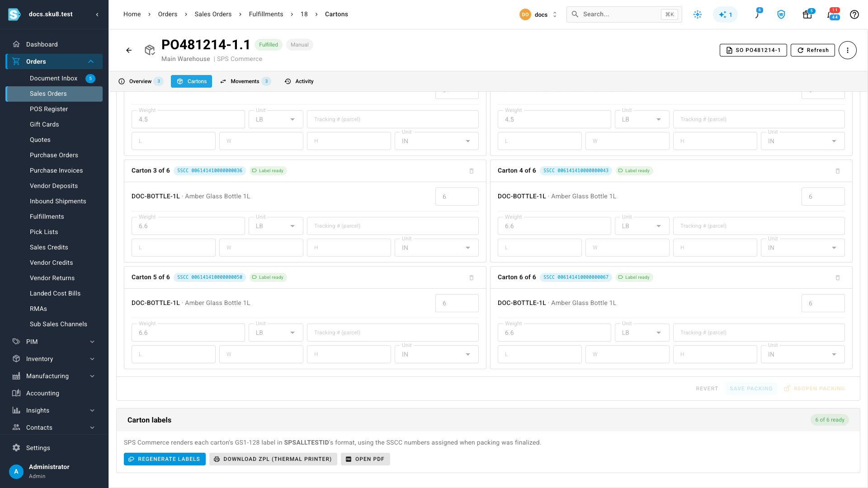Download ZPL for thermal printer
The height and width of the screenshot is (488, 868).
(273, 459)
